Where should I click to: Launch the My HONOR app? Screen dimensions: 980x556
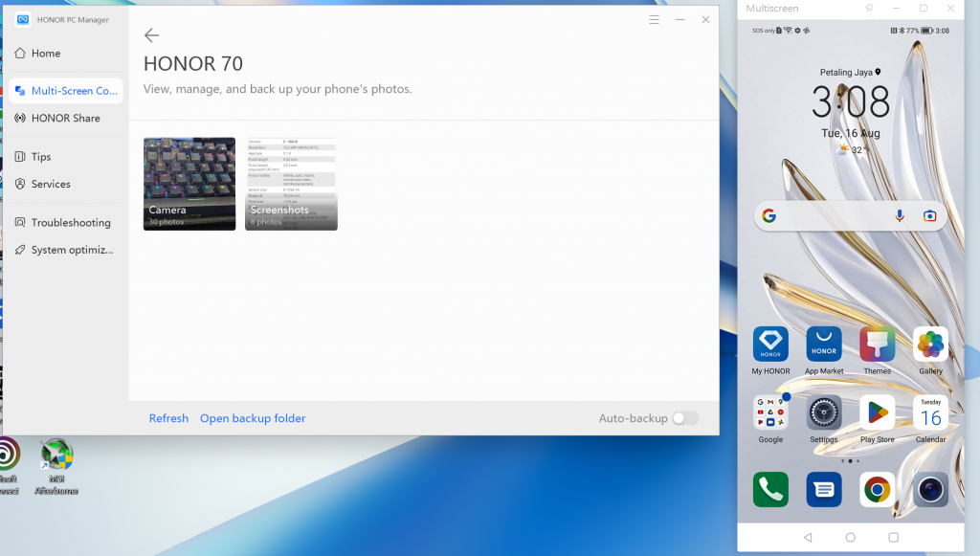(770, 345)
